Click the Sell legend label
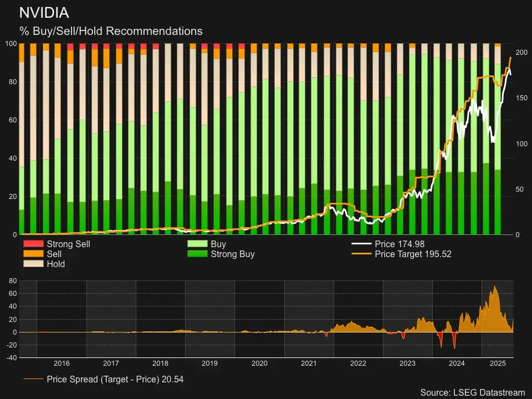The width and height of the screenshot is (532, 399). [x=54, y=254]
